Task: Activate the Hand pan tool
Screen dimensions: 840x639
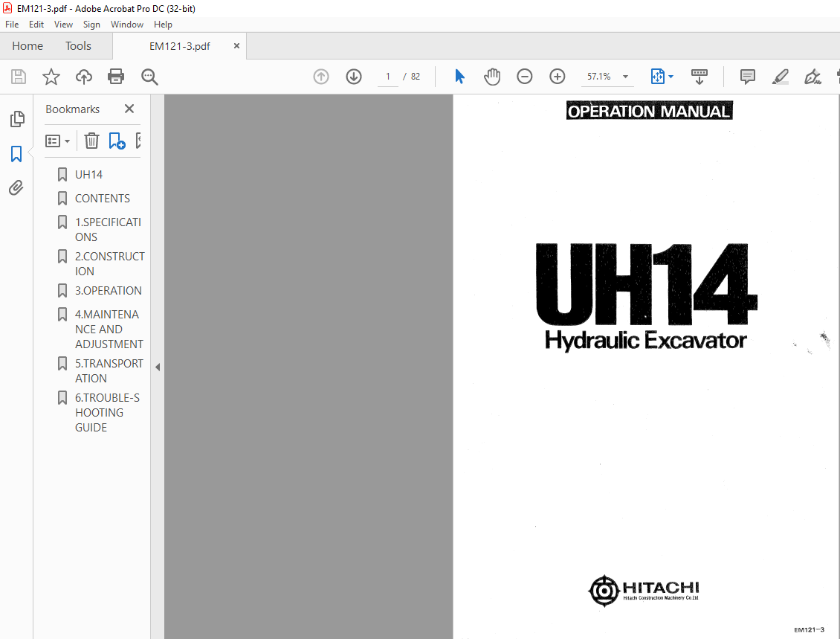Action: [492, 77]
